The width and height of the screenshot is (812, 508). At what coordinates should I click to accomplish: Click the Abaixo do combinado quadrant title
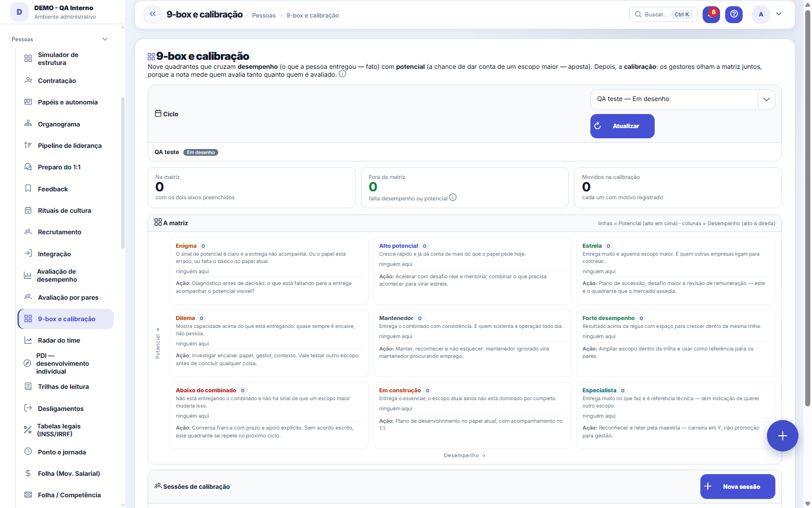click(206, 391)
